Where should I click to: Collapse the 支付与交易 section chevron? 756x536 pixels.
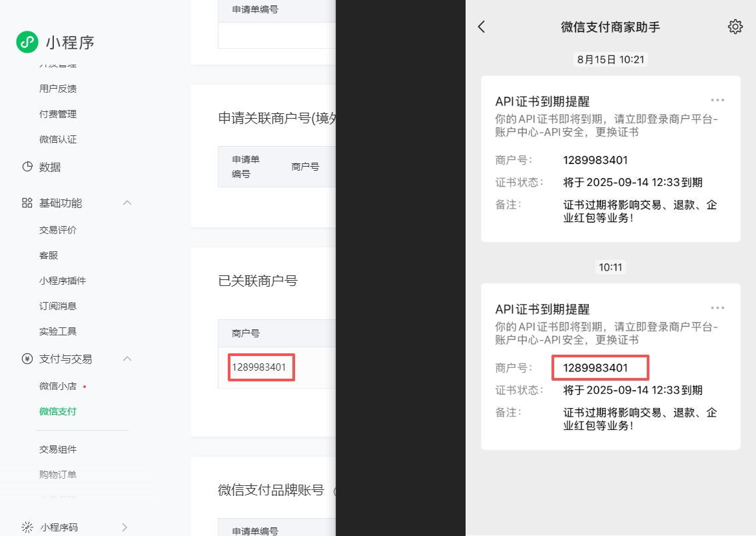pos(127,359)
